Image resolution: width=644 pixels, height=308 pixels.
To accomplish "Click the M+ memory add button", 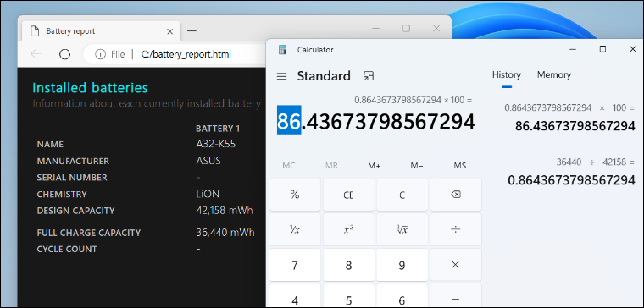I will pos(375,166).
